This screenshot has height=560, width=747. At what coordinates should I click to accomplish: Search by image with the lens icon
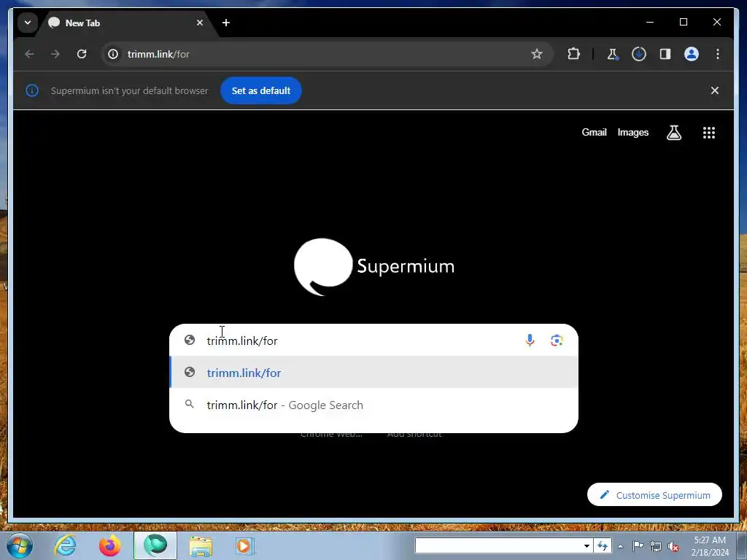(x=557, y=341)
